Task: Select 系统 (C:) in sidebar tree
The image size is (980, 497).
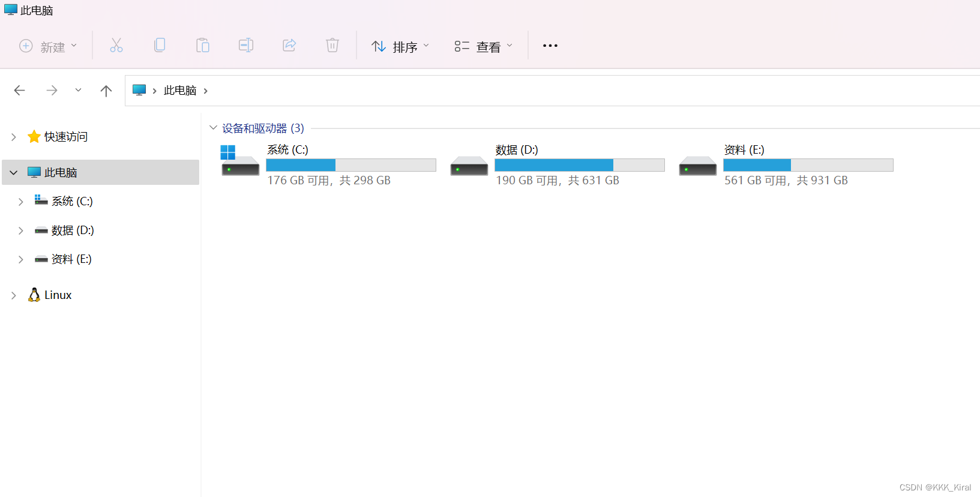Action: tap(72, 202)
